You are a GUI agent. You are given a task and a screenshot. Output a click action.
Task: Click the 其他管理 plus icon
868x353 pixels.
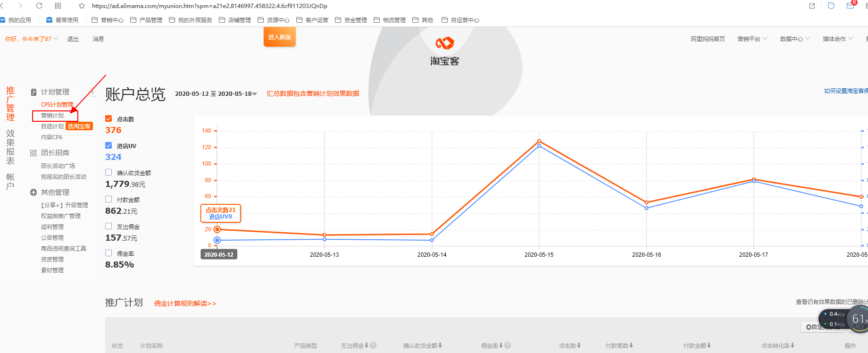pyautogui.click(x=33, y=193)
